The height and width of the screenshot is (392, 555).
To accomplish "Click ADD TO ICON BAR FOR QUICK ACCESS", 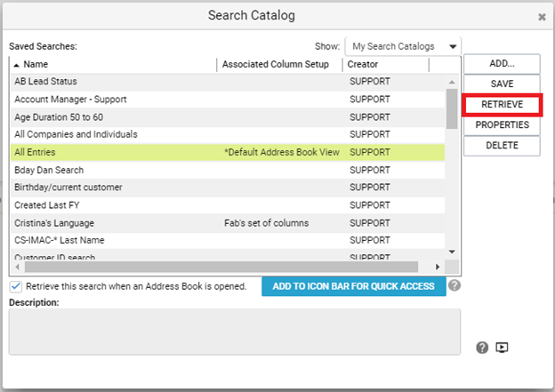I will pos(354,286).
